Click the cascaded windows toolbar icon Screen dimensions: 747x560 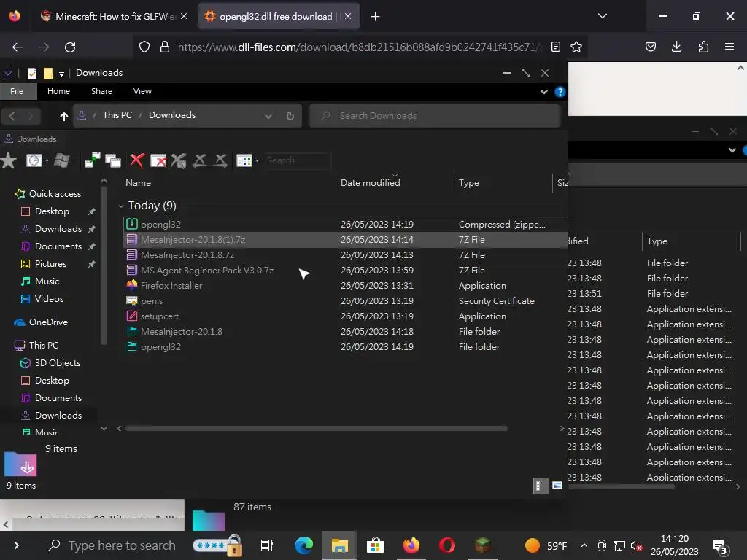pos(113,161)
